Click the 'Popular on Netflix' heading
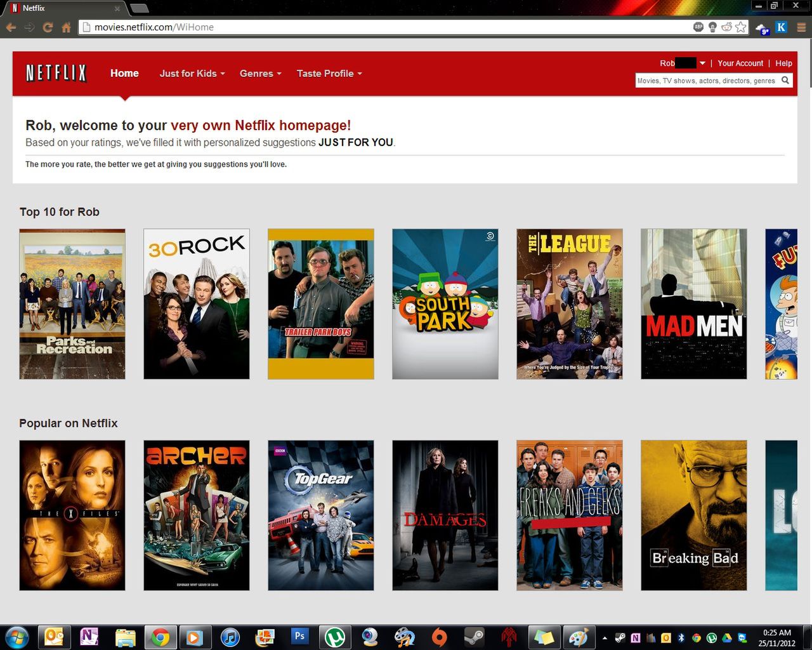812x650 pixels. point(69,423)
